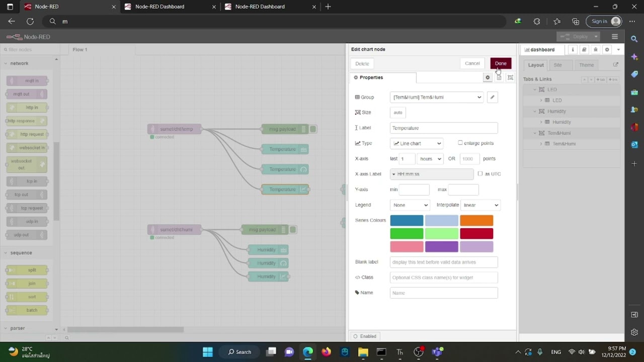The image size is (644, 362).
Task: Click the Size auto button
Action: [x=398, y=113]
